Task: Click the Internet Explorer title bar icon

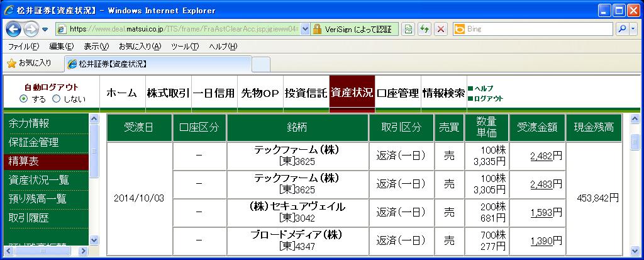Action: click(x=9, y=10)
